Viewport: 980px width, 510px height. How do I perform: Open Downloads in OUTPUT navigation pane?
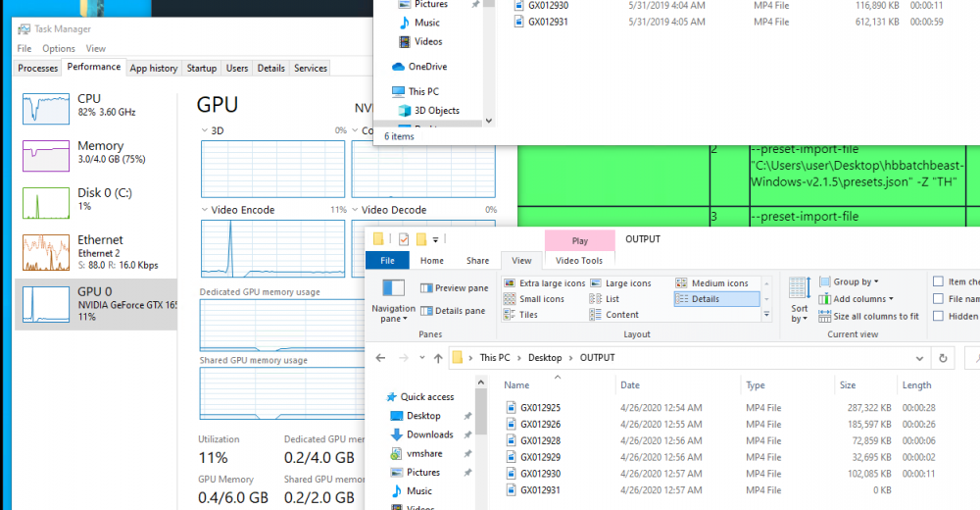click(430, 434)
